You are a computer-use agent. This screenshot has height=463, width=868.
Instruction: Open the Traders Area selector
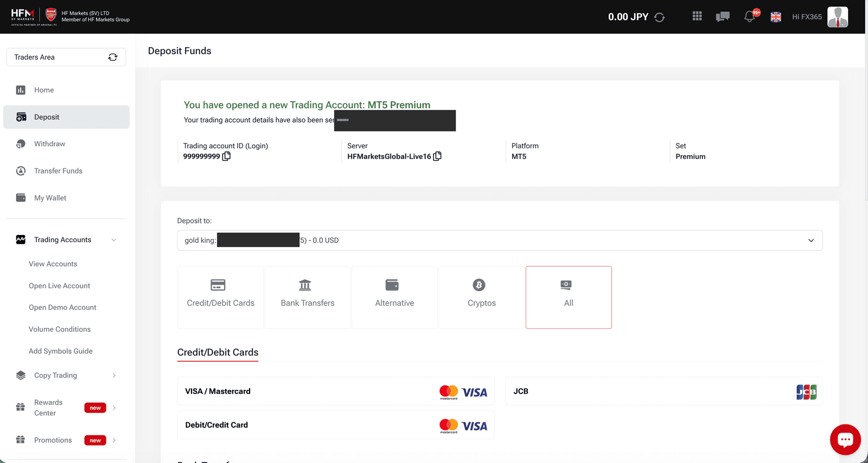(66, 57)
